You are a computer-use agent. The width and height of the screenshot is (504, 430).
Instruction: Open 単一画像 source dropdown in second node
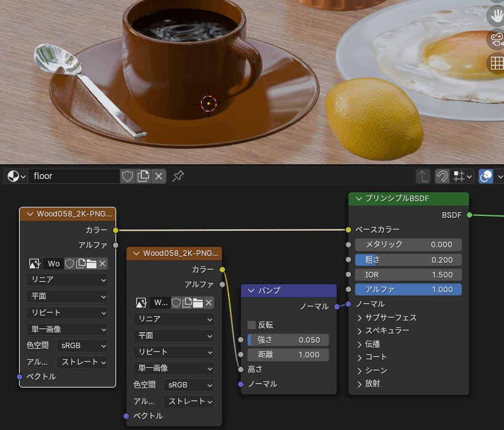click(173, 368)
